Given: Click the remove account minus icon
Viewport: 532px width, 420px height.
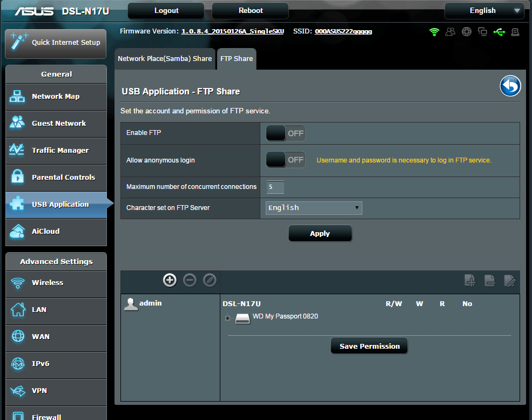Looking at the screenshot, I should 190,280.
